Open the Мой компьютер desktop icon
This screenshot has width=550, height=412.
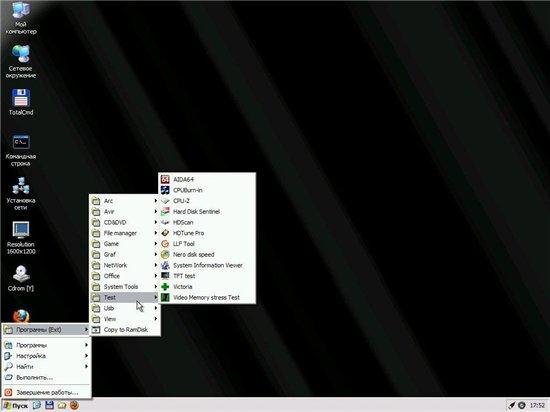(x=21, y=18)
